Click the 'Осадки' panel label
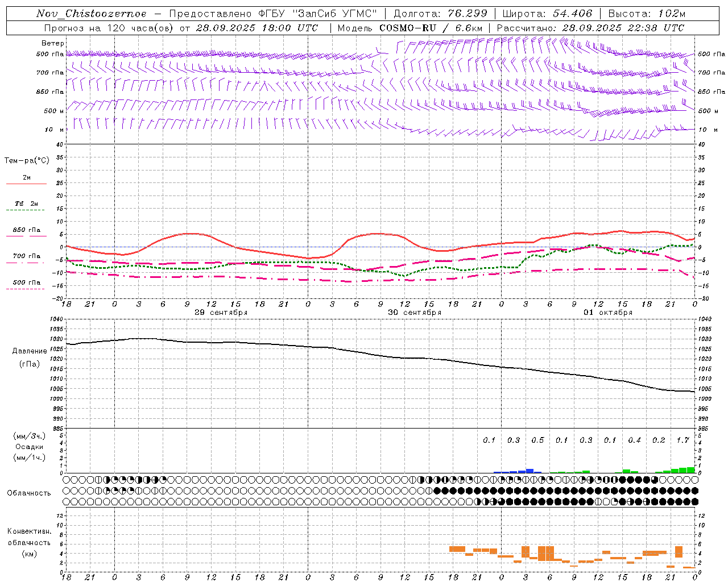Screen dimensions: 728x582 tap(29, 447)
